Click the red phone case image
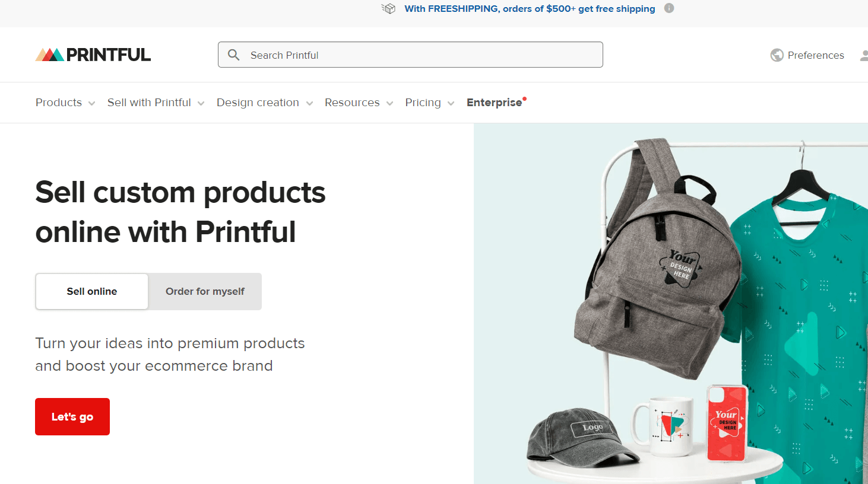The height and width of the screenshot is (484, 868). pyautogui.click(x=726, y=422)
